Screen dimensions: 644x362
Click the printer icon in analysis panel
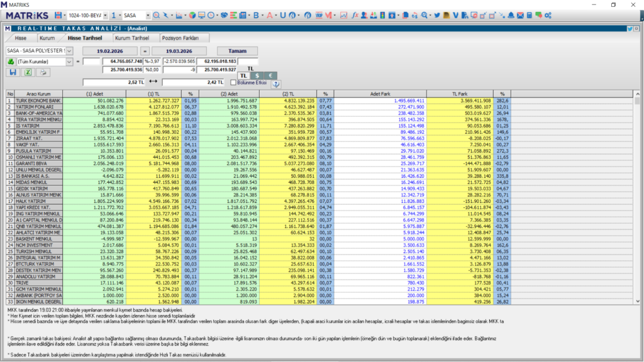[43, 72]
